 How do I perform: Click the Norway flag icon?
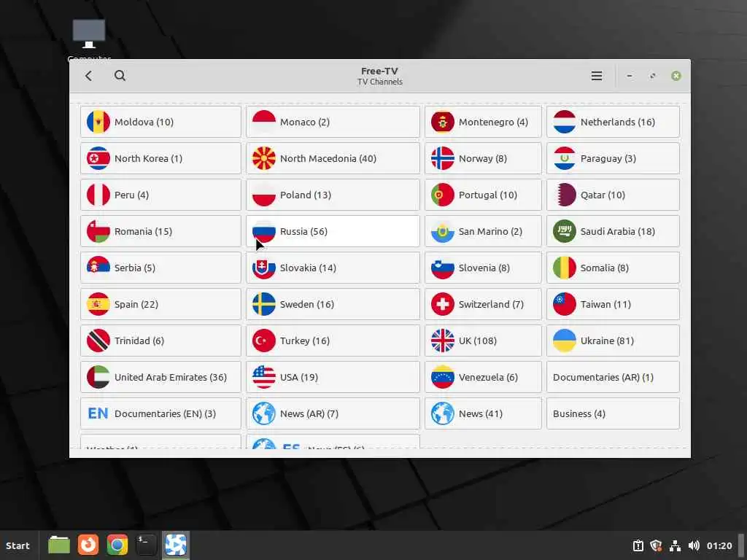(443, 158)
